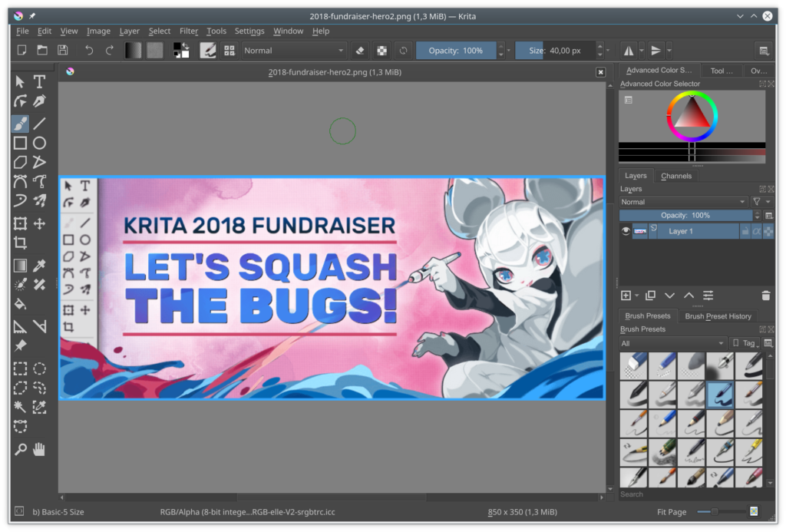Open layer properties button
Image resolution: width=786 pixels, height=532 pixels.
(708, 296)
